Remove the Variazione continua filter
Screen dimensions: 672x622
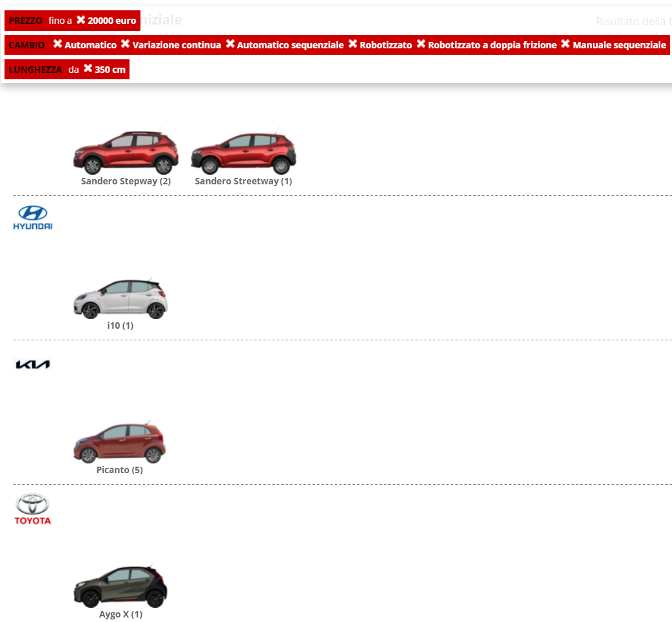click(x=125, y=44)
